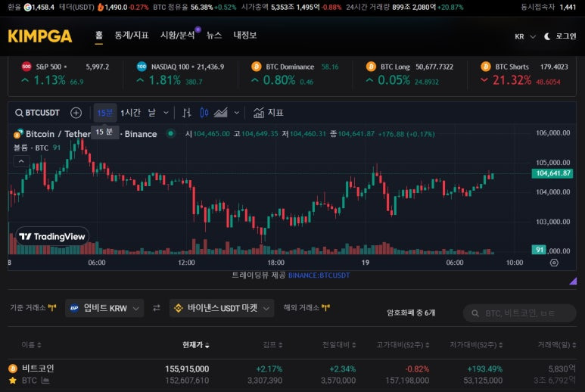Open the 뉴스 menu
Screen dimensions: 585x392
click(214, 35)
